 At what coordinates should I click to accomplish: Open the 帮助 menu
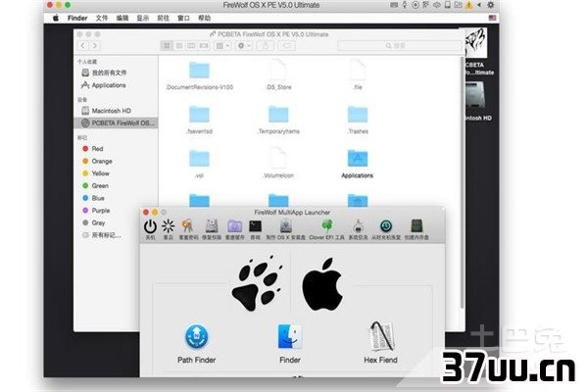[x=205, y=18]
